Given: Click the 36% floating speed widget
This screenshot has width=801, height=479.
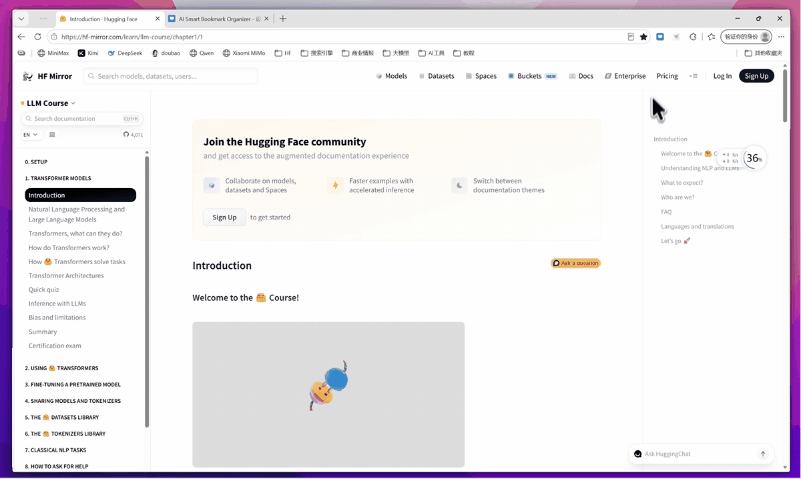Looking at the screenshot, I should (753, 158).
